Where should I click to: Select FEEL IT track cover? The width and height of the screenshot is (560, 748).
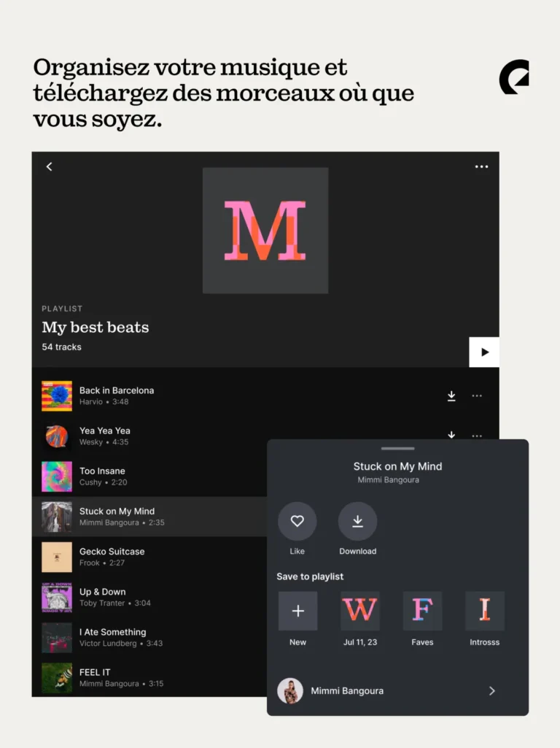[x=57, y=677]
